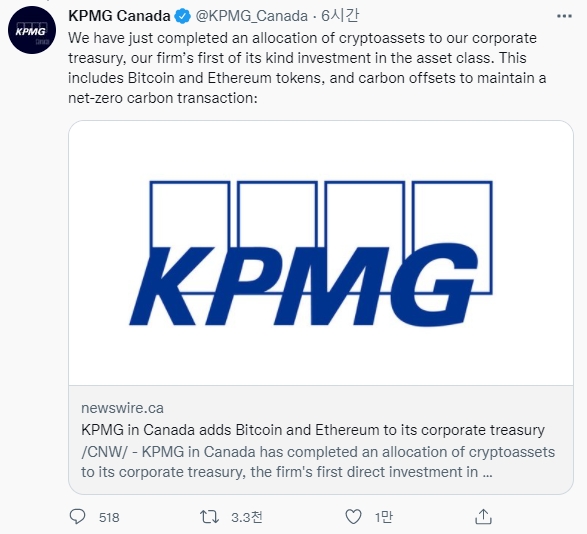Open the KPMG Canada profile avatar
Image resolution: width=587 pixels, height=534 pixels.
(x=32, y=30)
